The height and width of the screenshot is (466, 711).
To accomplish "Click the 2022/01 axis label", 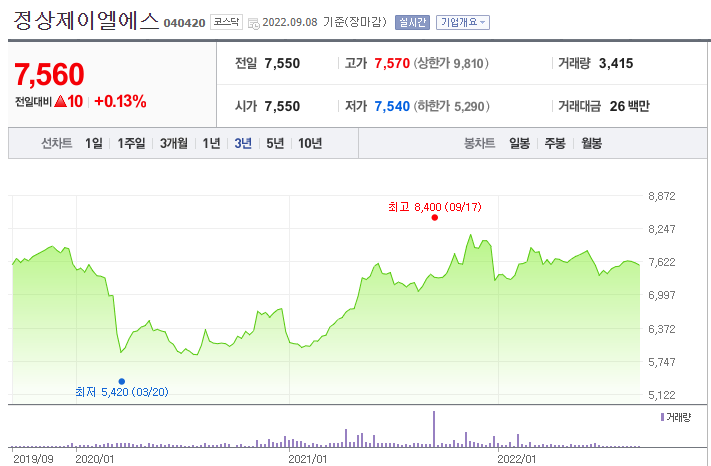I will click(x=516, y=459).
